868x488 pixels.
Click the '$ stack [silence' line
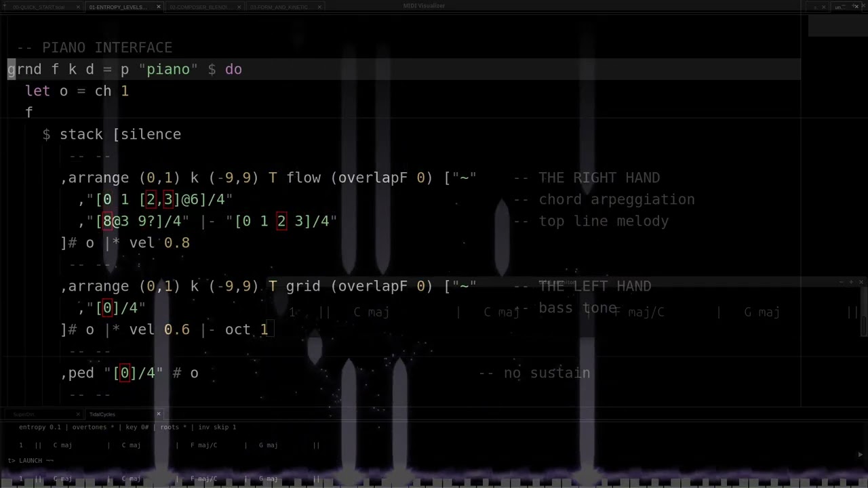pos(112,134)
